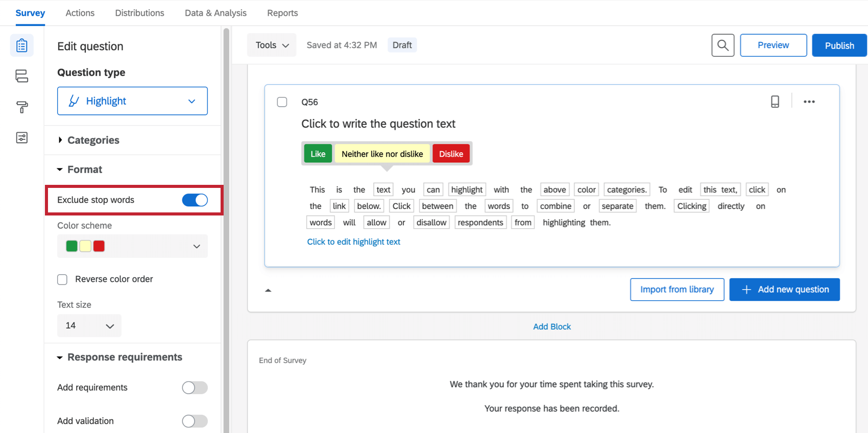
Task: Click the word 'link' in the text
Action: pos(339,206)
